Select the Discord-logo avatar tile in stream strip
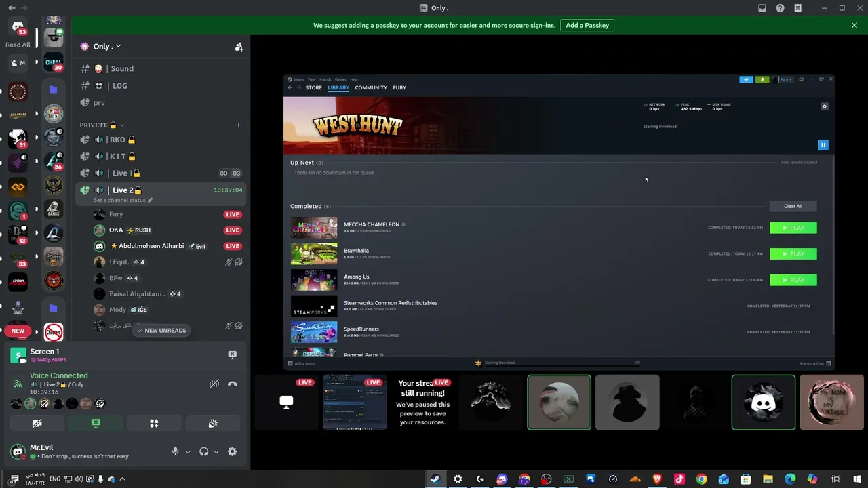Viewport: 868px width, 488px height. pyautogui.click(x=764, y=403)
